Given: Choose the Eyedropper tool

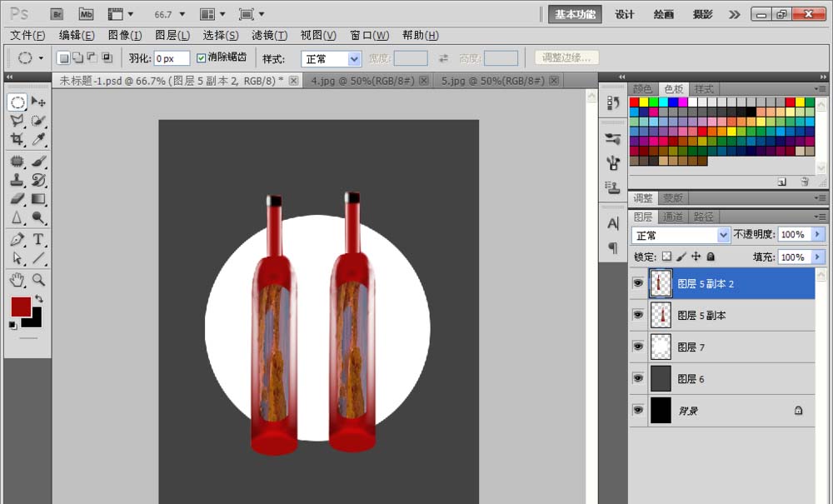Looking at the screenshot, I should 37,140.
